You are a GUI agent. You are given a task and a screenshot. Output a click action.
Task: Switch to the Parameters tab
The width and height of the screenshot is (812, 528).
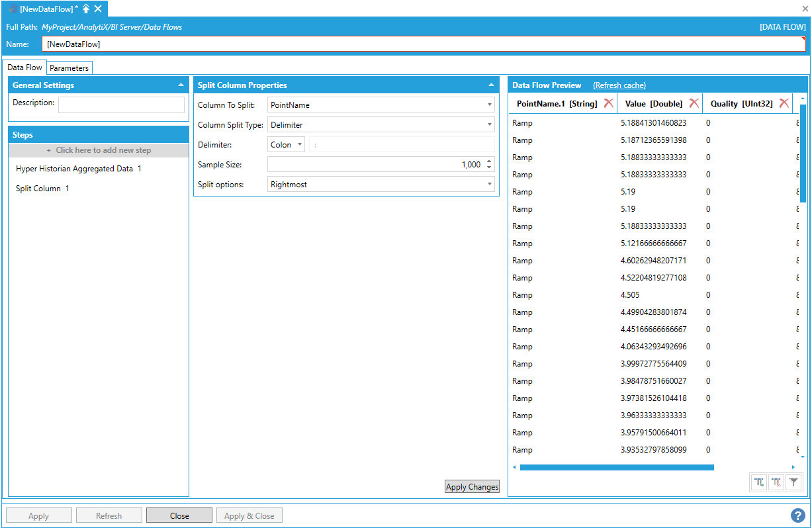[x=69, y=68]
